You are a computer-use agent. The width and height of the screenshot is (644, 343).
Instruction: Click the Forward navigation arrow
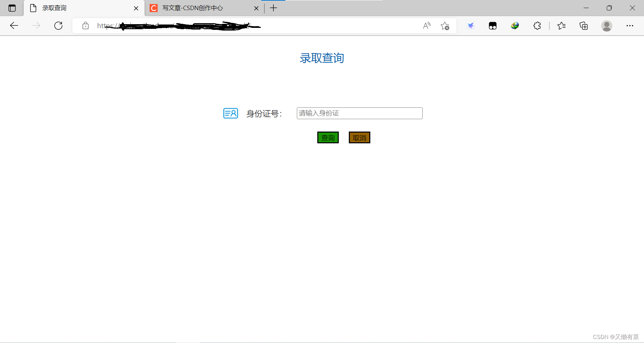(36, 26)
